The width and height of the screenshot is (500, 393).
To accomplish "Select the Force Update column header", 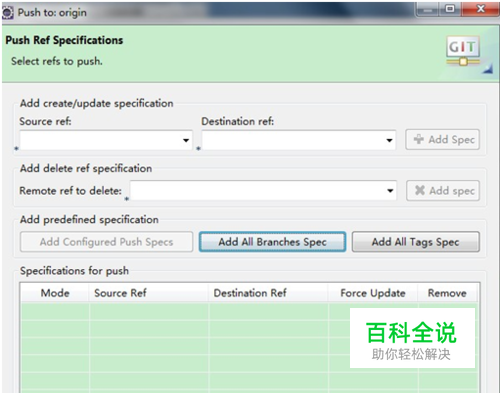I will pos(373,293).
